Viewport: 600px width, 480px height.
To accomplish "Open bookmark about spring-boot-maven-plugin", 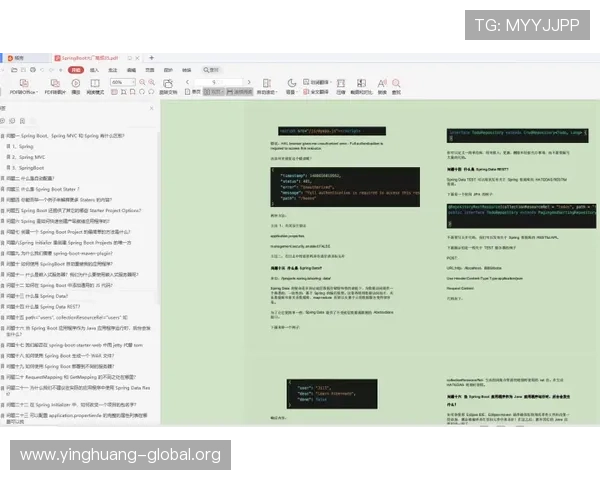I will point(59,253).
